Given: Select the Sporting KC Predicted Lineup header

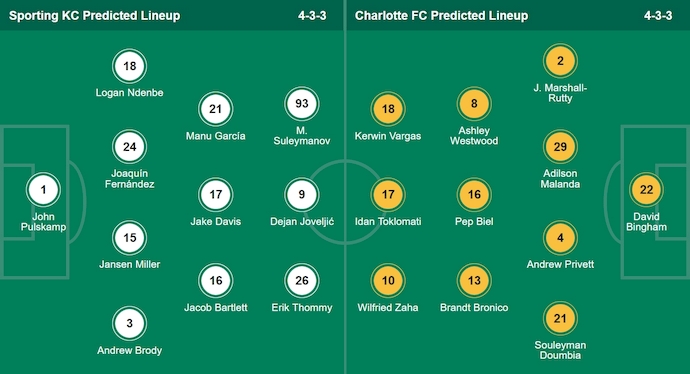Looking at the screenshot, I should click(x=95, y=16).
